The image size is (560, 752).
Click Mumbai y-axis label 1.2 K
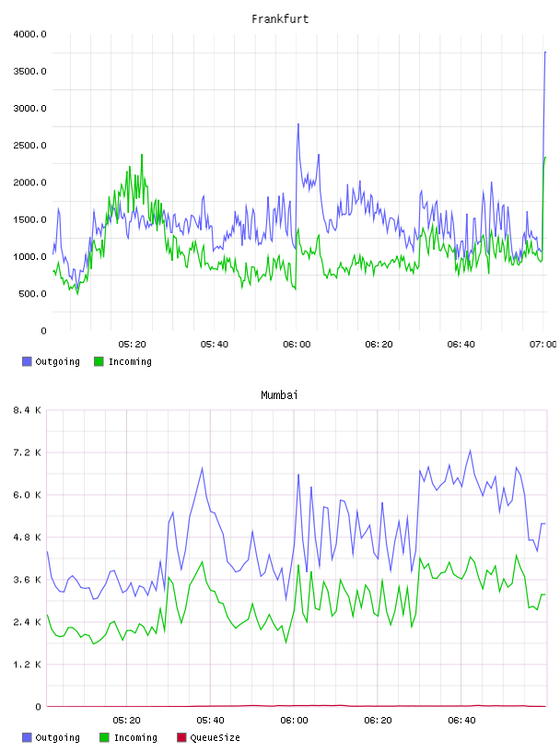[27, 664]
